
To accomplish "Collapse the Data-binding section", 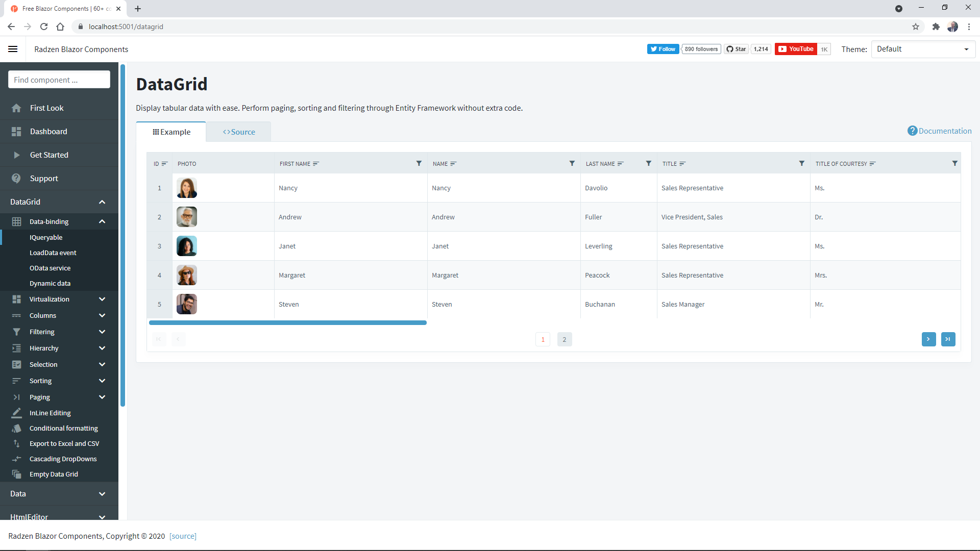I will 102,221.
